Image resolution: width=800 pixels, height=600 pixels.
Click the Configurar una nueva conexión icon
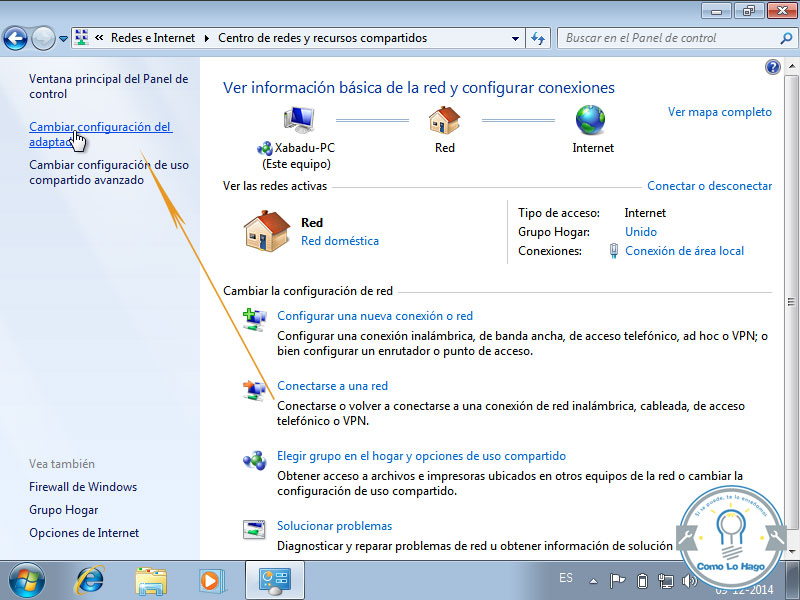pos(254,319)
